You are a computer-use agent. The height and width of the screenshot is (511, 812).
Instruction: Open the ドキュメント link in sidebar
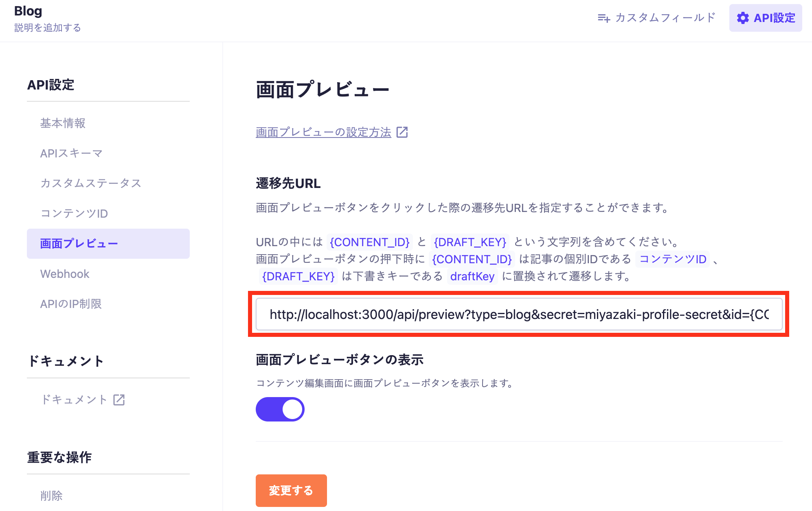click(74, 400)
